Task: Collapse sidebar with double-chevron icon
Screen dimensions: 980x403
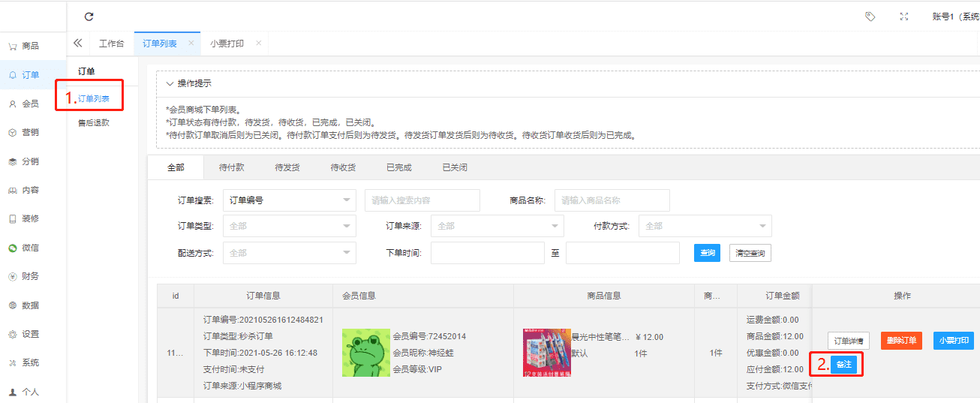Action: click(77, 44)
